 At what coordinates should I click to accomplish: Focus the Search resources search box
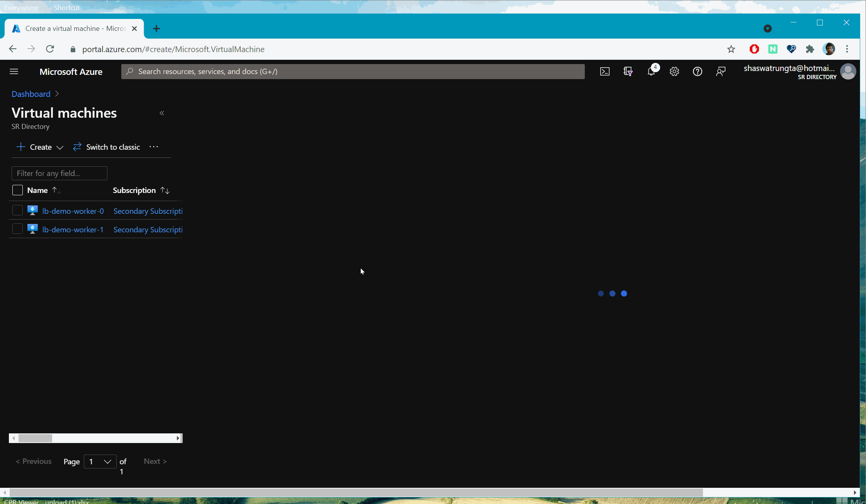click(x=353, y=71)
